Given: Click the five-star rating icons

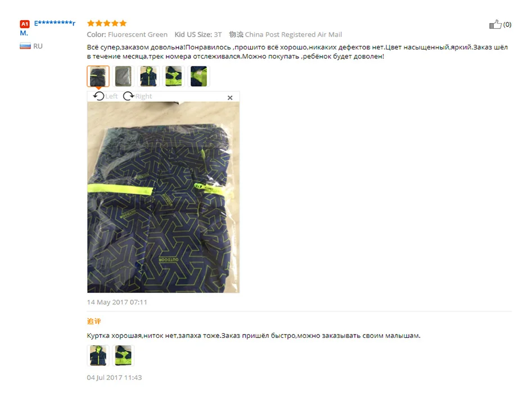Looking at the screenshot, I should tap(107, 23).
